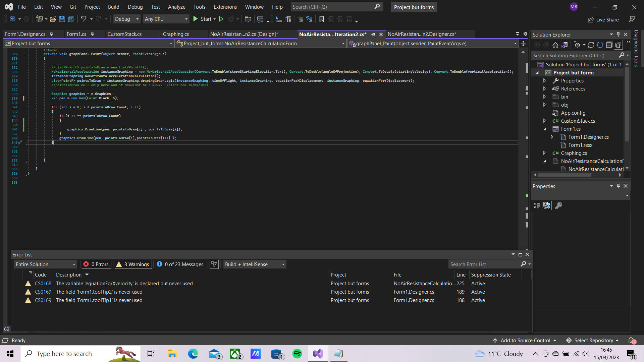Click the Live Share icon
Screen dimensions: 644x362
click(x=591, y=19)
